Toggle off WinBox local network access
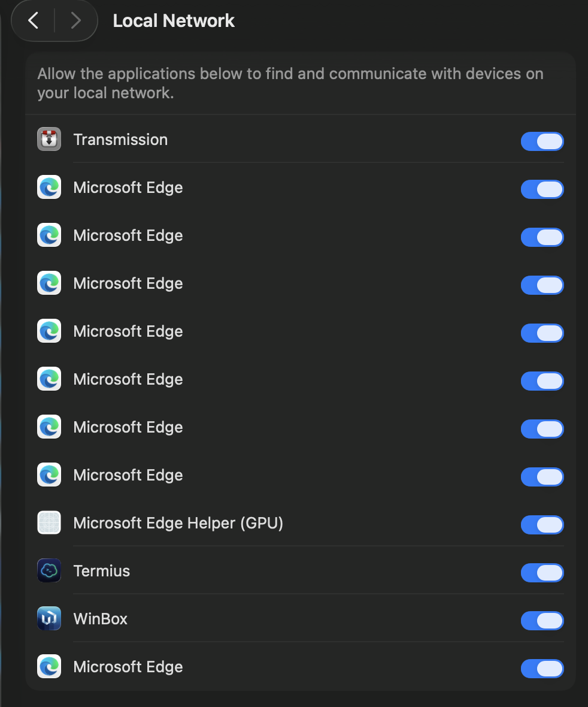 coord(542,621)
